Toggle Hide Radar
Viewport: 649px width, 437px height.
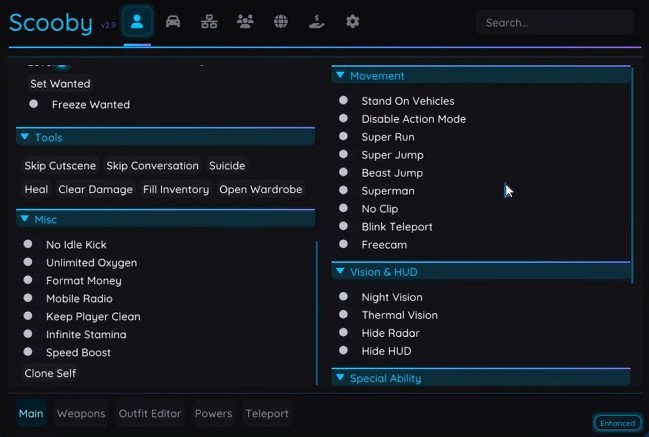click(344, 332)
